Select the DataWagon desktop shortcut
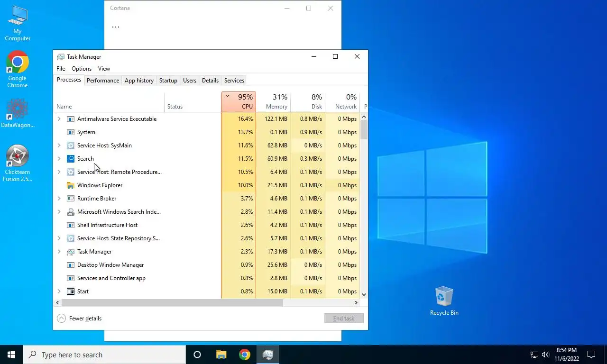The height and width of the screenshot is (364, 607). 18,113
